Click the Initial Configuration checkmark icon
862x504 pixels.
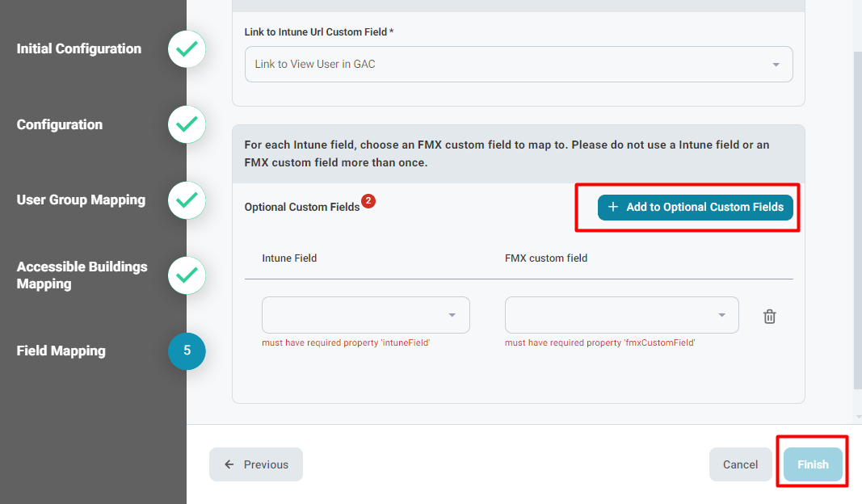tap(187, 49)
